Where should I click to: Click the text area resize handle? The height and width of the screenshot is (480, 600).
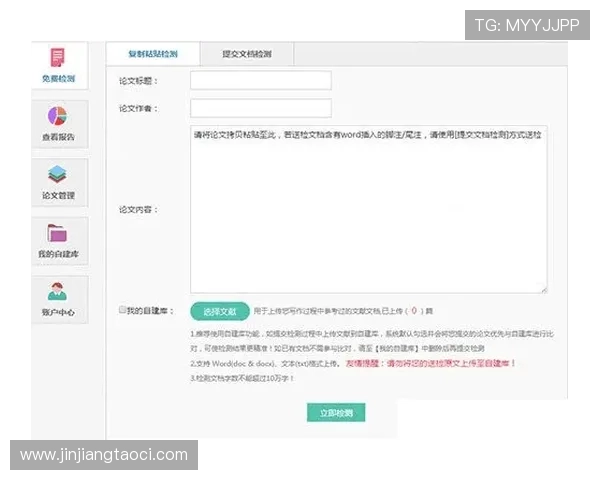point(544,290)
